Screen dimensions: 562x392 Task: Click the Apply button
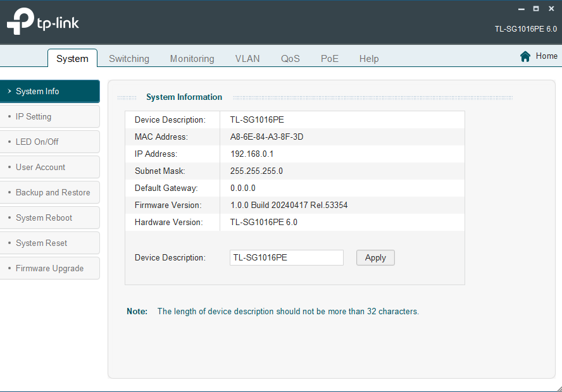point(375,257)
